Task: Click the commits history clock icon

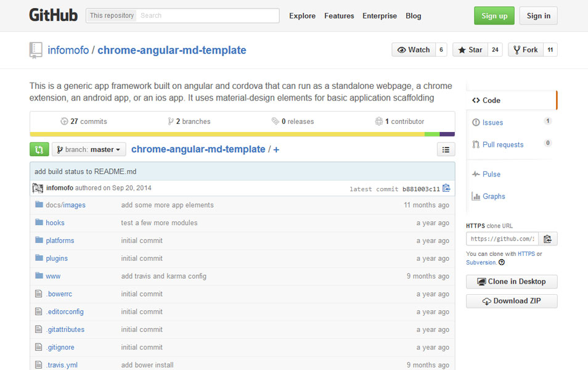Action: coord(64,121)
